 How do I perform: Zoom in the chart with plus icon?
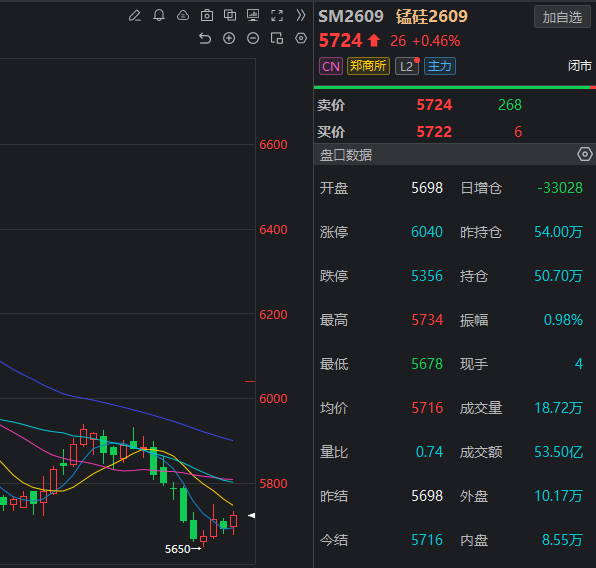[x=229, y=38]
